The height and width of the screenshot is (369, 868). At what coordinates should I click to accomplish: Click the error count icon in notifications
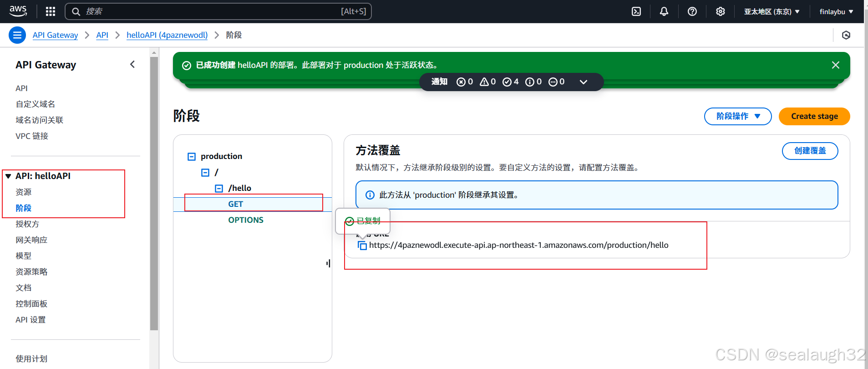[461, 82]
